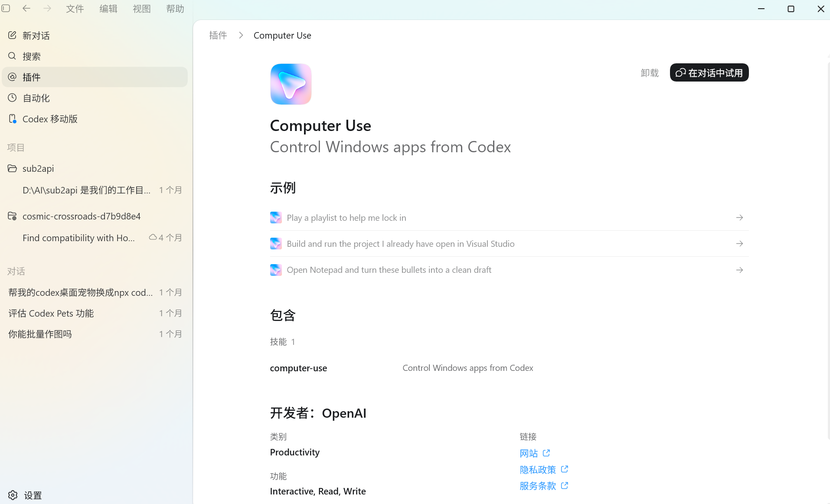This screenshot has height=504, width=830.
Task: Click plugin icon beside Open Notepad
Action: click(276, 270)
